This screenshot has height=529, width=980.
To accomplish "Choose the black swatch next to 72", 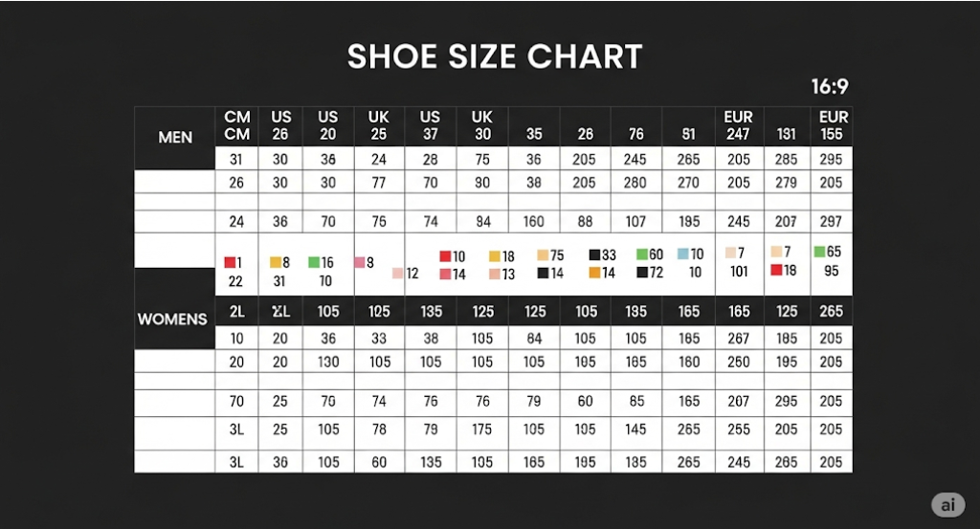I will 642,273.
